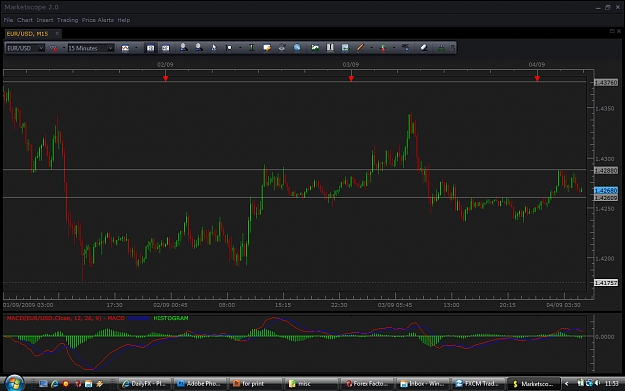The width and height of the screenshot is (625, 391).
Task: Show hidden system tray icons arrow
Action: click(567, 383)
